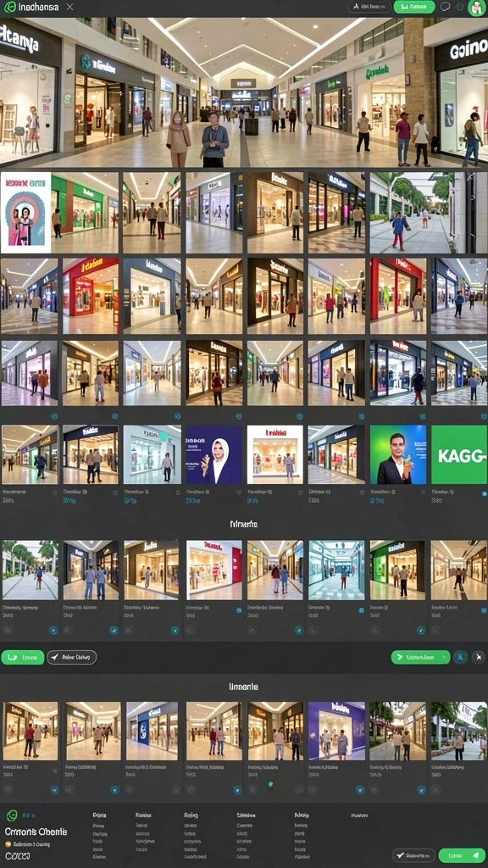This screenshot has height=868, width=488.
Task: Click the blue round icon in the lower toolbar
Action: (x=461, y=657)
